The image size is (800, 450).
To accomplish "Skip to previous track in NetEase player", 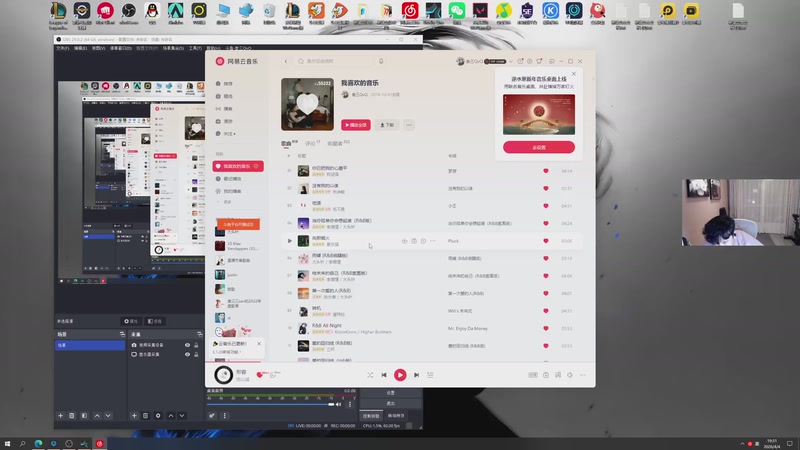I will click(384, 375).
